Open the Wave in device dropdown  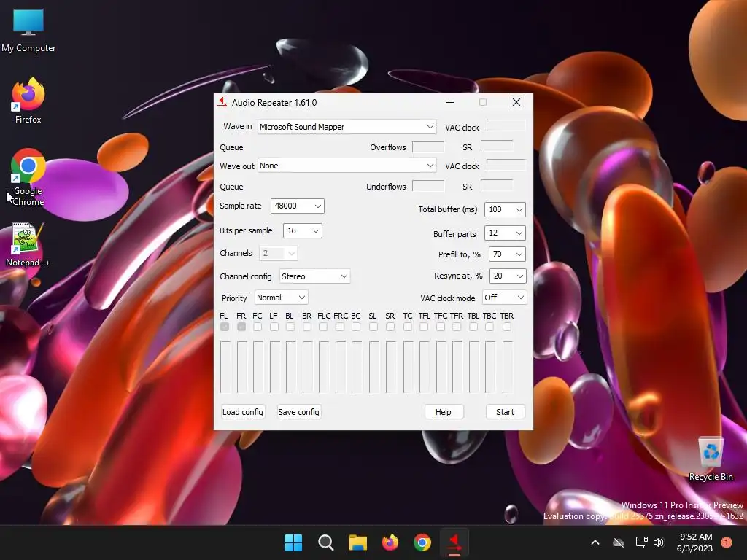click(347, 127)
